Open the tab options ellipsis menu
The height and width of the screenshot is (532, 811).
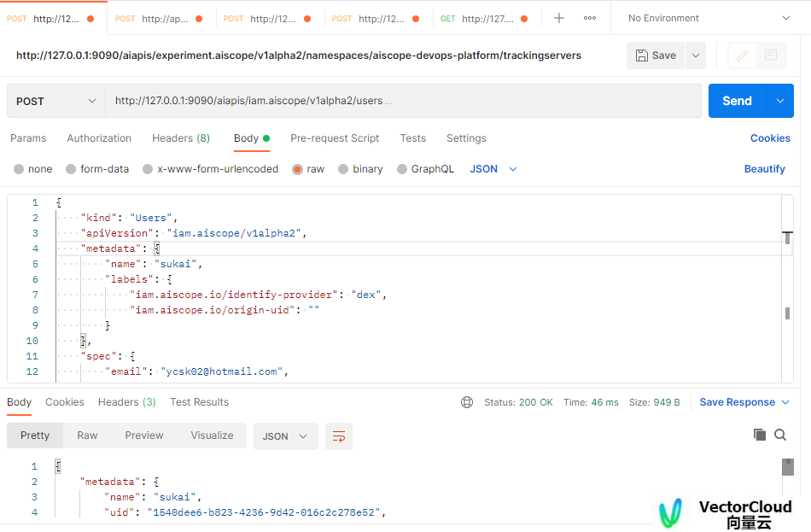click(590, 18)
